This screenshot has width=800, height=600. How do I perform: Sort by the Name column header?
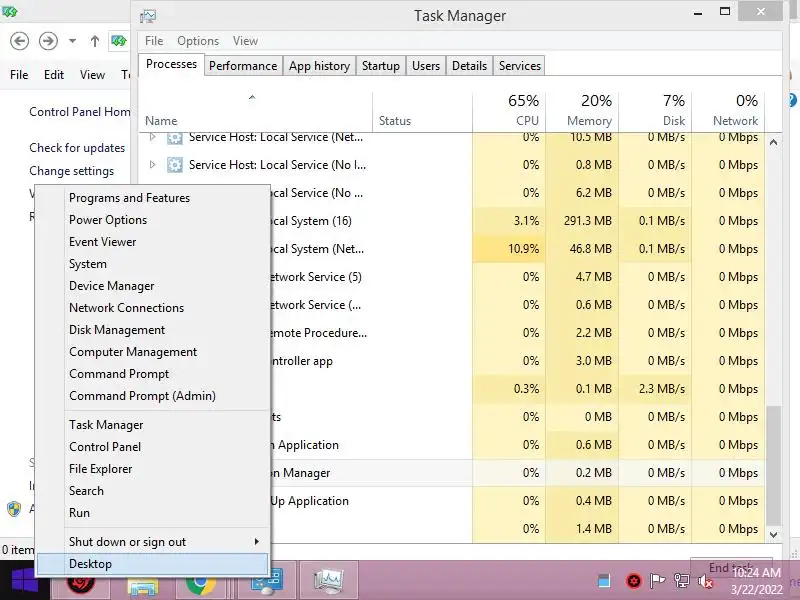pyautogui.click(x=255, y=112)
